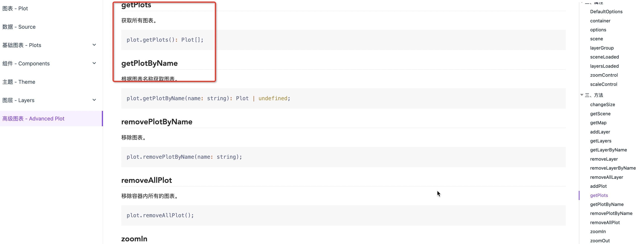Expand the 组件 - Components chevron
The height and width of the screenshot is (244, 644).
tap(94, 63)
